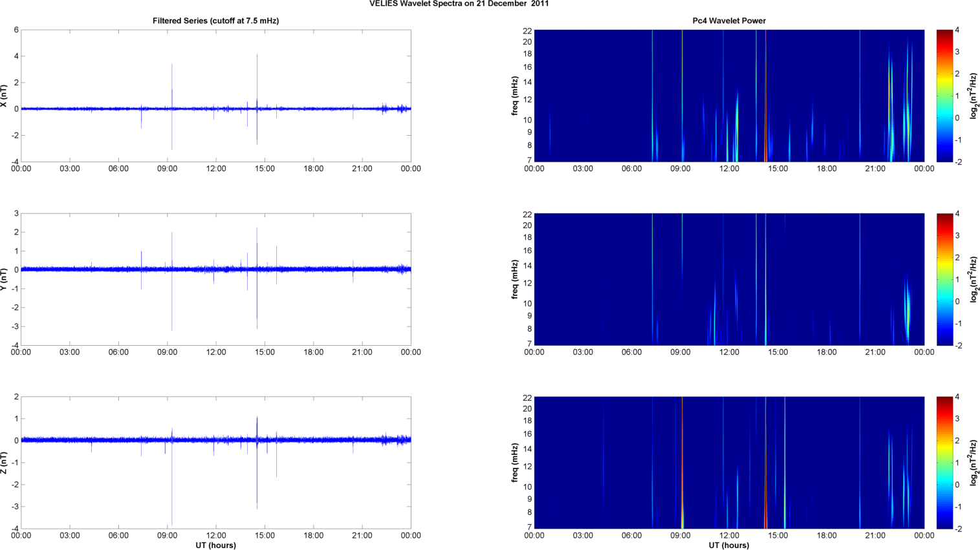Image resolution: width=980 pixels, height=550 pixels.
Task: Click the X (nT) axis label
Action: [4, 96]
